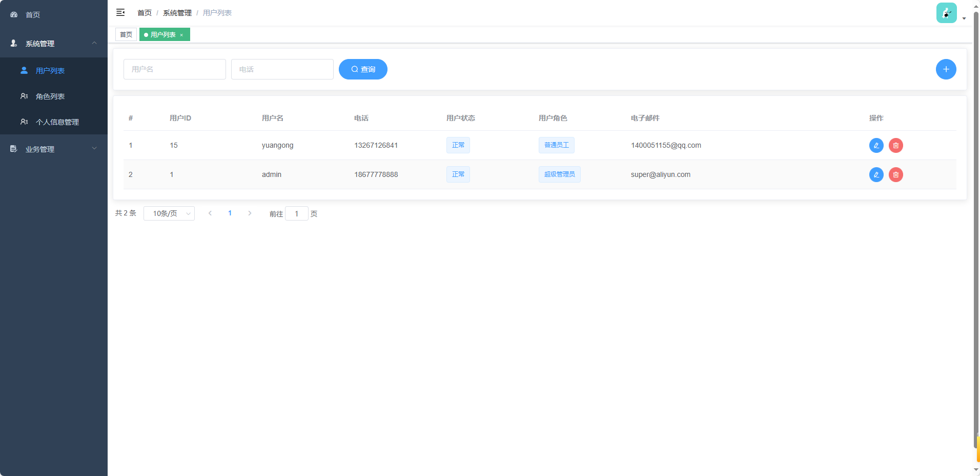Screen dimensions: 980x476
Task: Open 角色列表 in the sidebar
Action: [50, 96]
